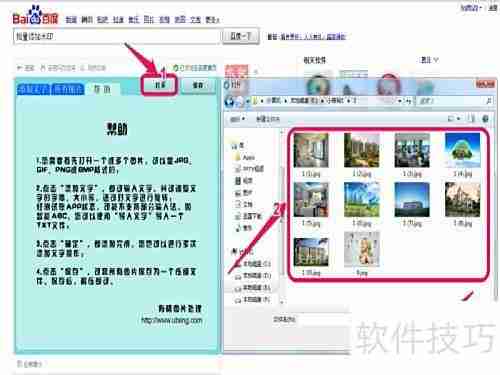Viewport: 500px width, 375px height.
Task: Open the address bar history dropdown
Action: tap(400, 101)
